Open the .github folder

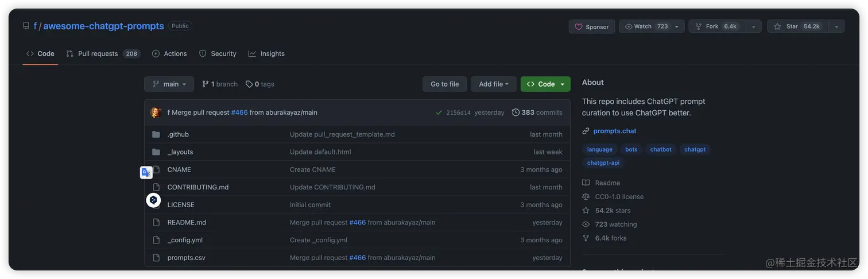click(178, 134)
